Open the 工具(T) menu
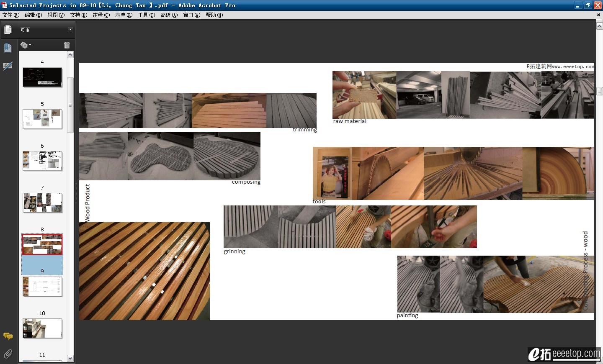The width and height of the screenshot is (603, 364). [147, 15]
